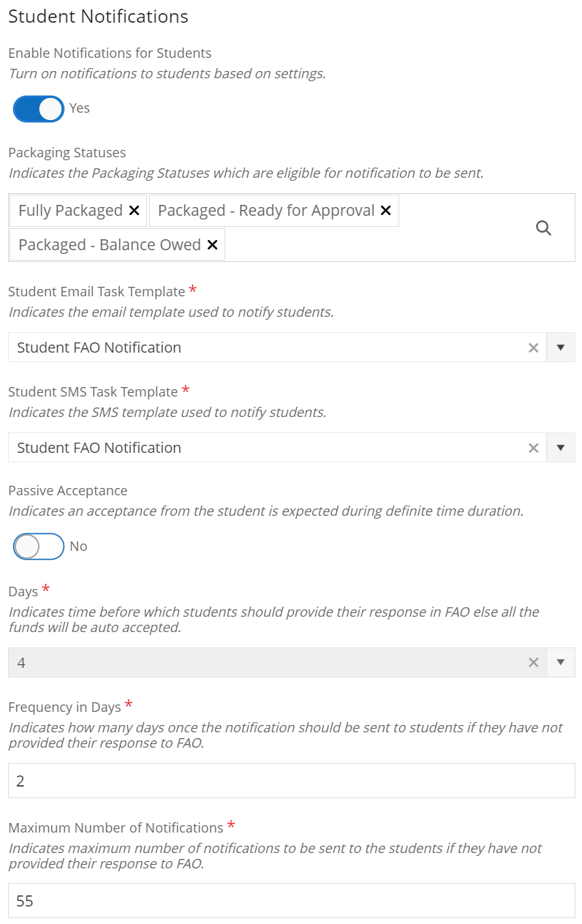Open the Student SMS Task Template dropdown
582x924 pixels.
coord(560,447)
